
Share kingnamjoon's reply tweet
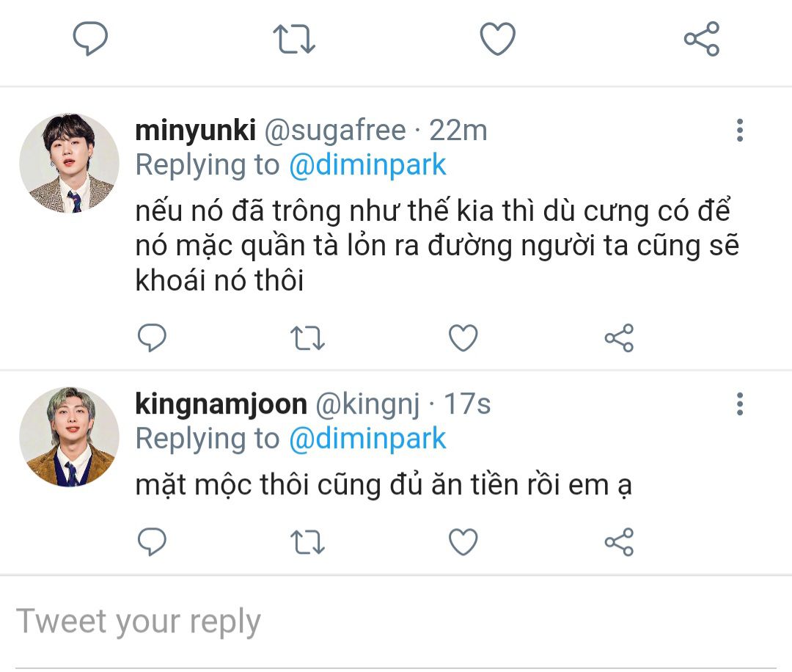coord(619,542)
